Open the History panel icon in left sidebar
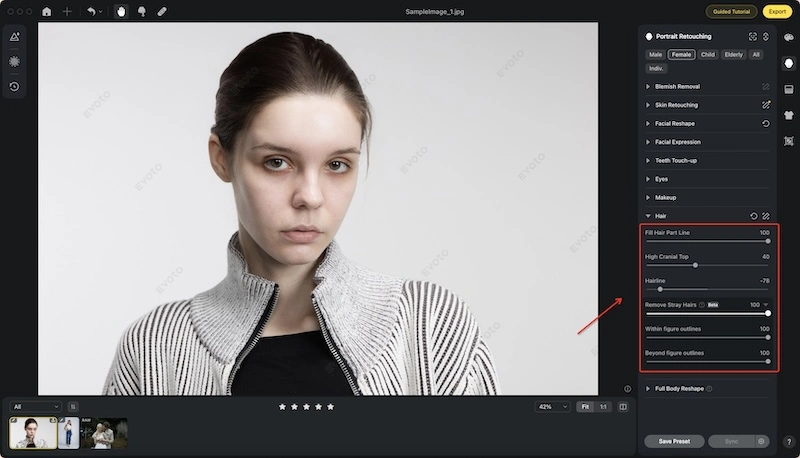Screen dimensions: 800x458 (x=14, y=86)
